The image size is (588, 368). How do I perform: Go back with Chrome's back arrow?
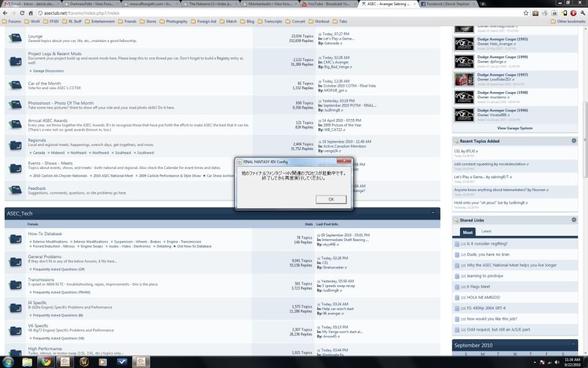click(5, 13)
